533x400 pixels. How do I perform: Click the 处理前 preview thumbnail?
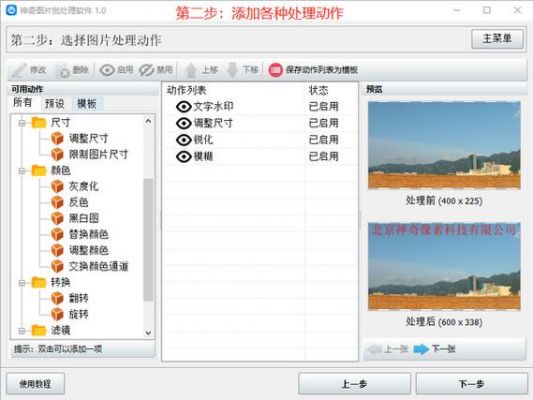coord(444,145)
